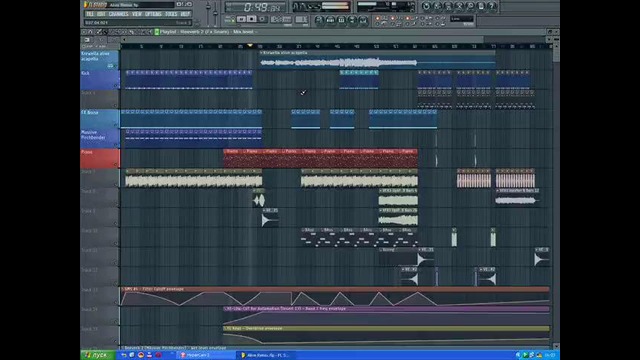Select the Massive Pitchbender track label

[x=100, y=139]
